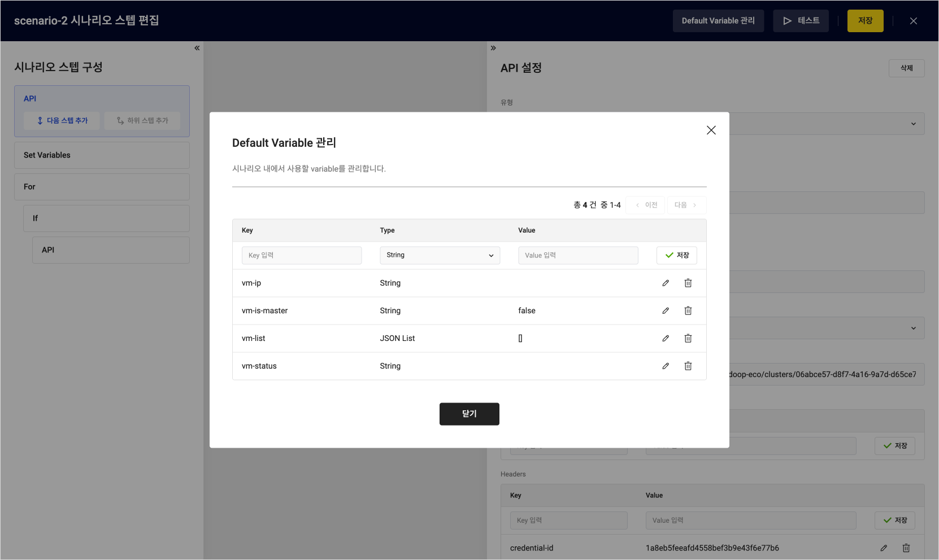
Task: Select the Set Variables step
Action: pos(102,155)
